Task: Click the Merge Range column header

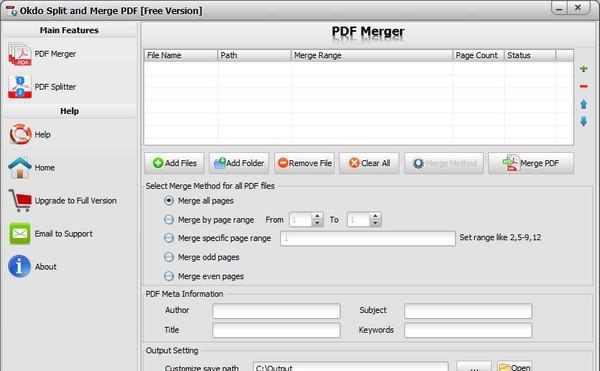Action: (x=372, y=55)
